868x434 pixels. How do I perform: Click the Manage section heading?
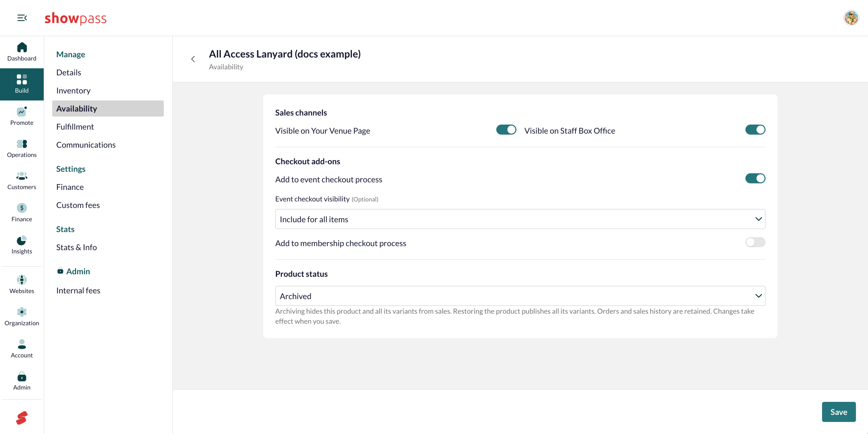coord(70,54)
